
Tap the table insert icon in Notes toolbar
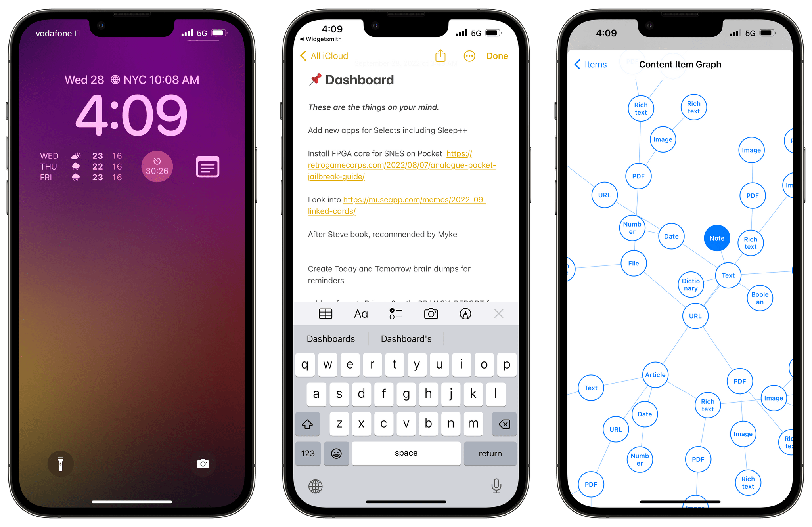pyautogui.click(x=326, y=314)
